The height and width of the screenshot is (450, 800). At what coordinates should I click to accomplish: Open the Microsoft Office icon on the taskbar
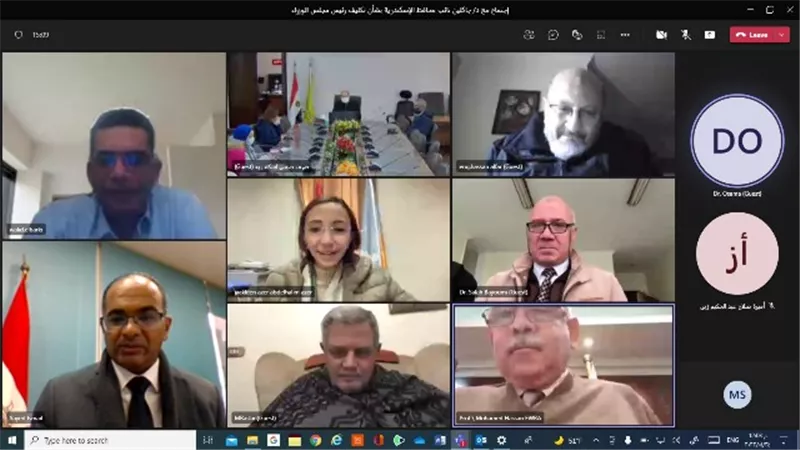(378, 440)
